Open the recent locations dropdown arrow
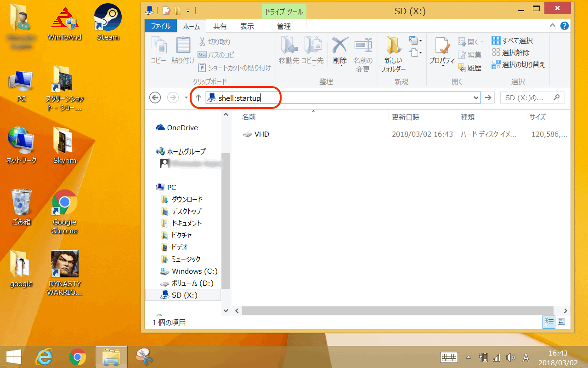Viewport: 588px width, 368px height. [x=186, y=98]
